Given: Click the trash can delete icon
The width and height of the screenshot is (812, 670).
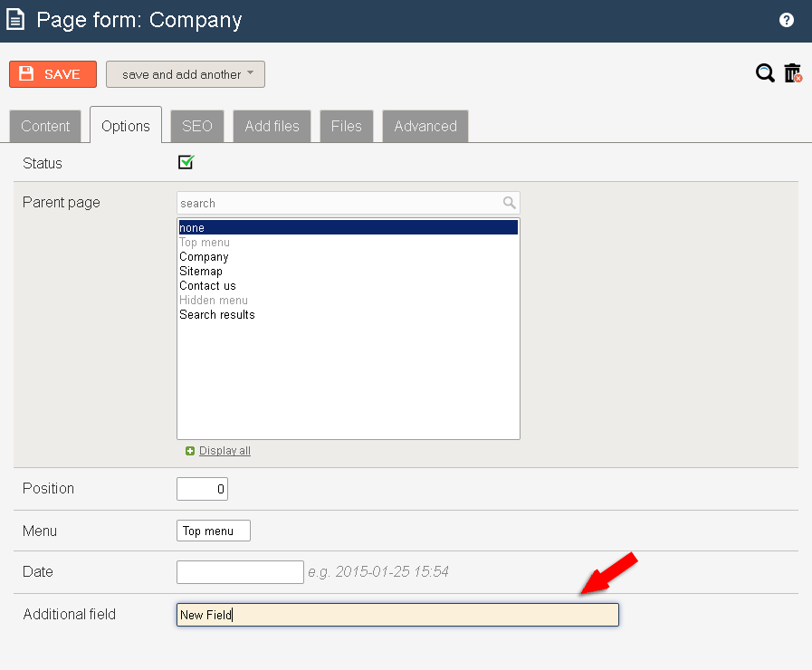Looking at the screenshot, I should 793,73.
